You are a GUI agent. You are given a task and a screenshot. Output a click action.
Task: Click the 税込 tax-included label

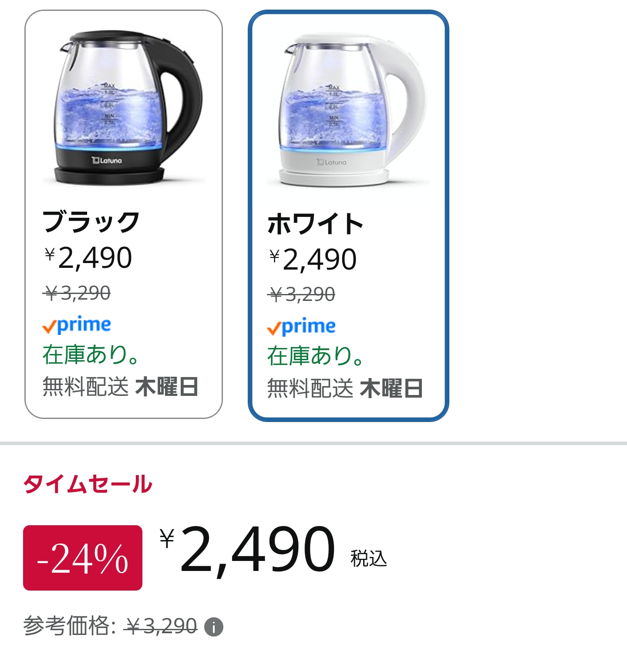click(x=368, y=558)
